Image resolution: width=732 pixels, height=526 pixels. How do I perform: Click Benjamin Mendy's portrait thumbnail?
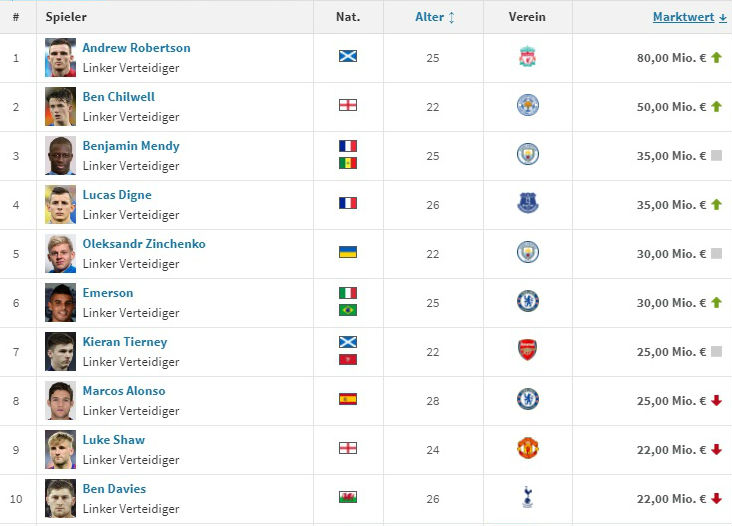pos(60,155)
